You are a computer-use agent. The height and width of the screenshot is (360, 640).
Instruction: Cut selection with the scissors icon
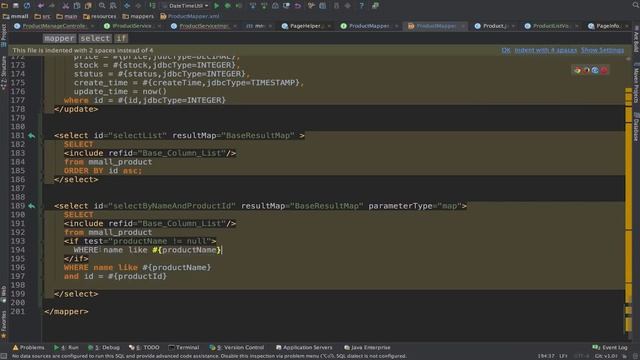(x=65, y=6)
